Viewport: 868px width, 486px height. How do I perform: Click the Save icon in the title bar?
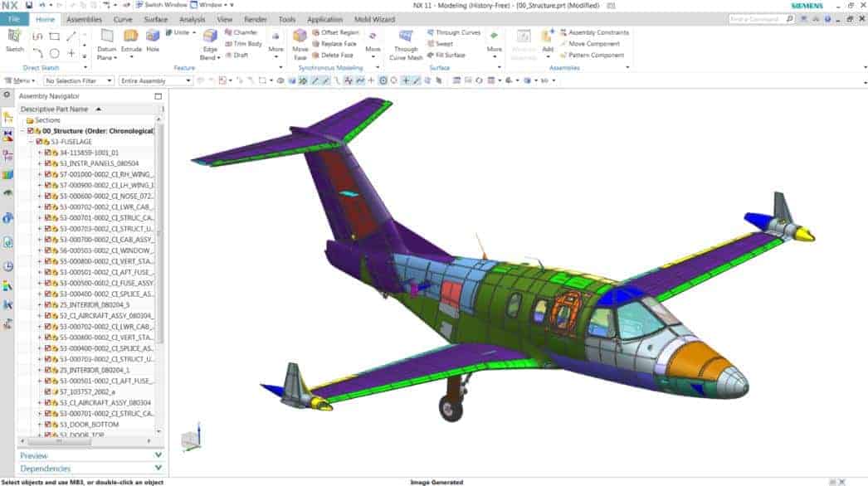pos(29,5)
